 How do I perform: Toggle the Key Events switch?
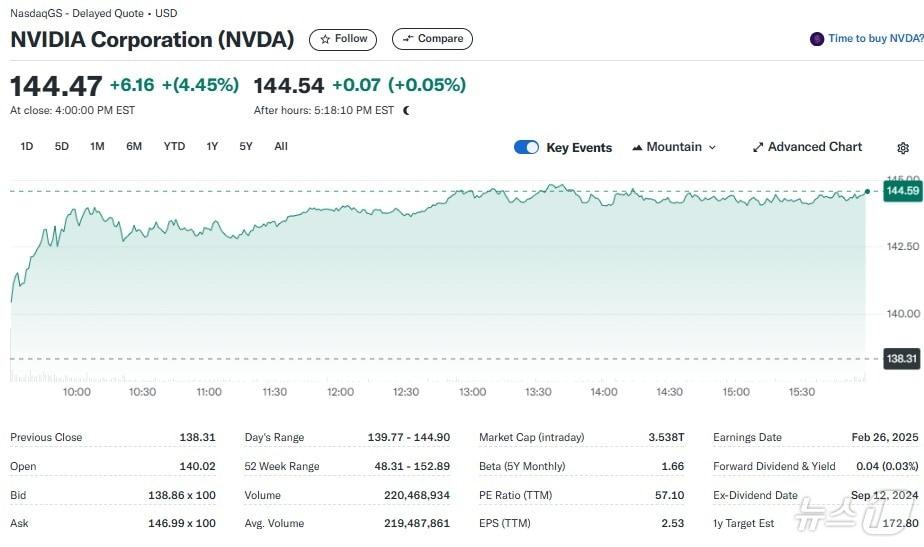526,147
